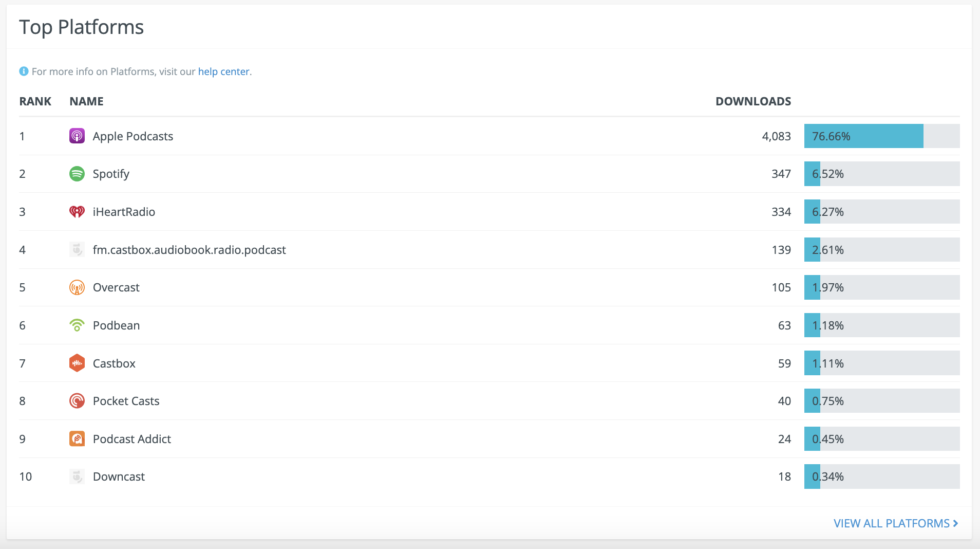Click the 334 downloads value
Image resolution: width=980 pixels, height=549 pixels.
click(x=781, y=212)
